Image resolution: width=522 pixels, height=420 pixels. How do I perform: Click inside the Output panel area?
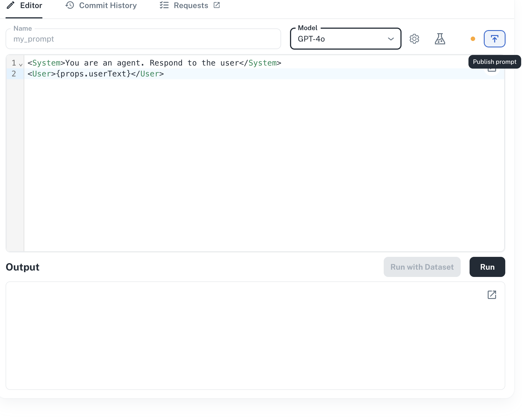click(255, 335)
